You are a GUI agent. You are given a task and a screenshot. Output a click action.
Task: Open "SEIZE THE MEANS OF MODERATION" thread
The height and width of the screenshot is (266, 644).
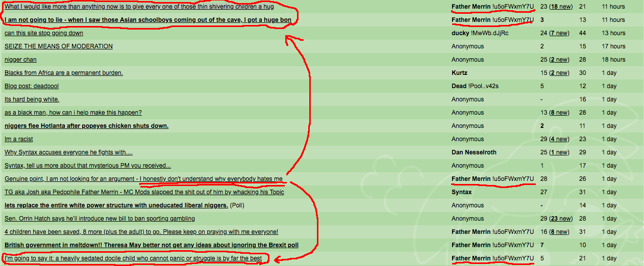[x=59, y=46]
